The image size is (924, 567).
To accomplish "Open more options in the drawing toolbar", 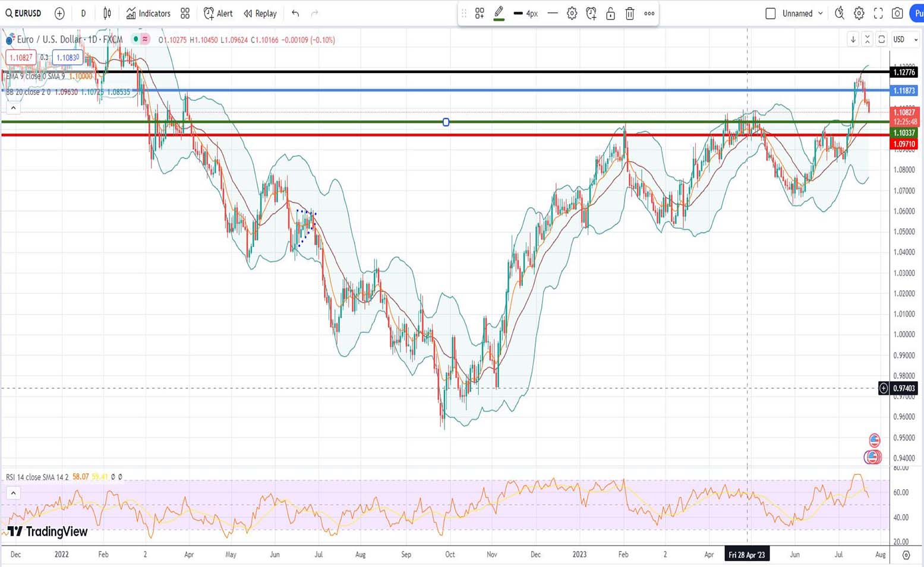I will click(x=649, y=13).
